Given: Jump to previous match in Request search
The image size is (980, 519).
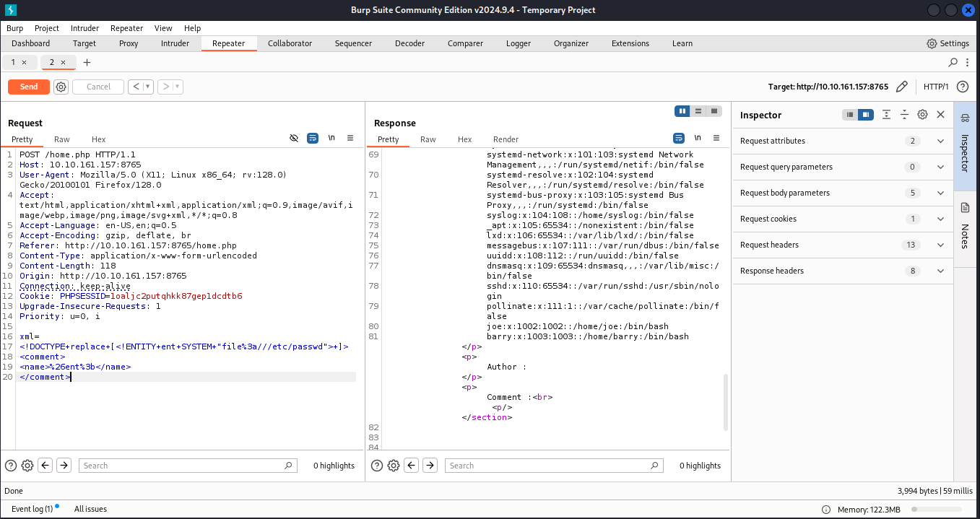Looking at the screenshot, I should click(45, 466).
